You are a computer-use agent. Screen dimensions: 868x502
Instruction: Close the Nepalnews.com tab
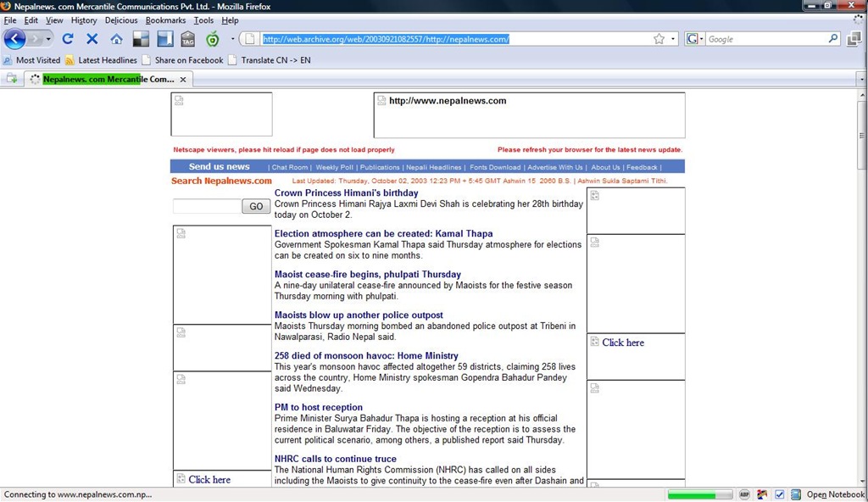183,80
